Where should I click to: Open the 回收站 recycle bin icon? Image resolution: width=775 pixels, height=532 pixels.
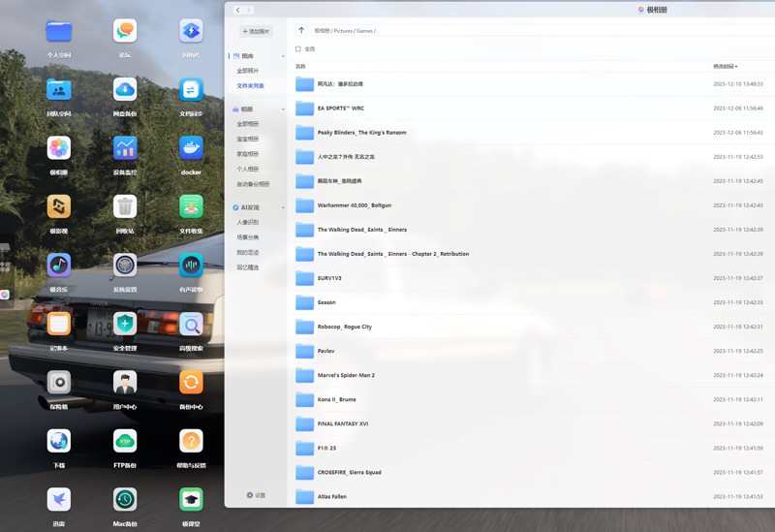125,206
